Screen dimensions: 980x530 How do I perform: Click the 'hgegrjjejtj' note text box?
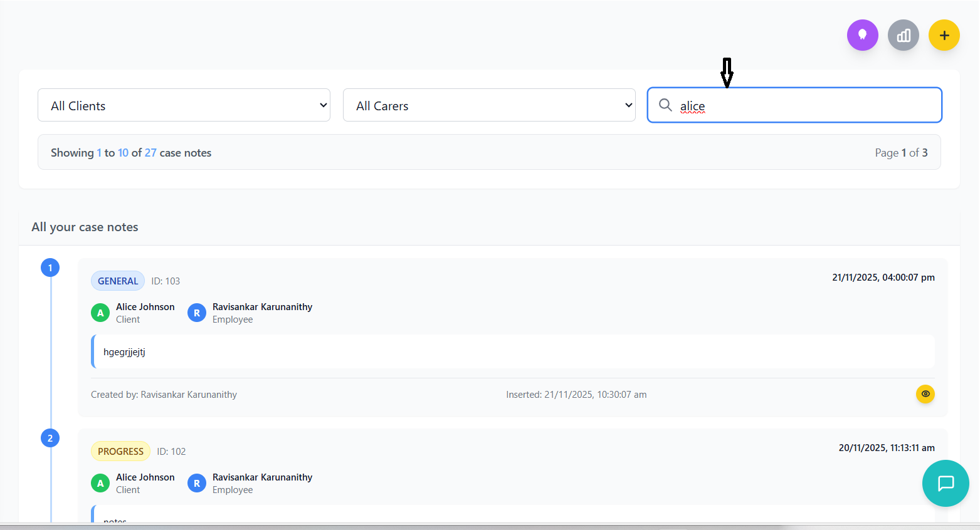pos(513,352)
